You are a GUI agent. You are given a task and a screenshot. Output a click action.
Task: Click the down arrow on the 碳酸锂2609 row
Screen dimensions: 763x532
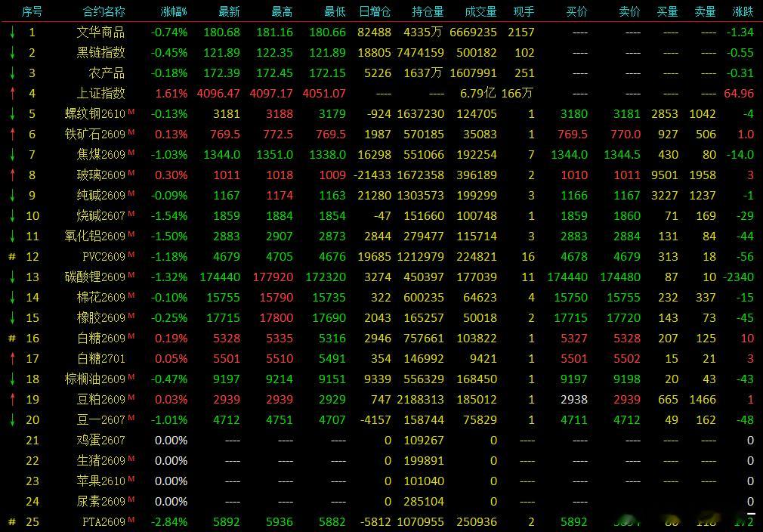click(x=12, y=277)
